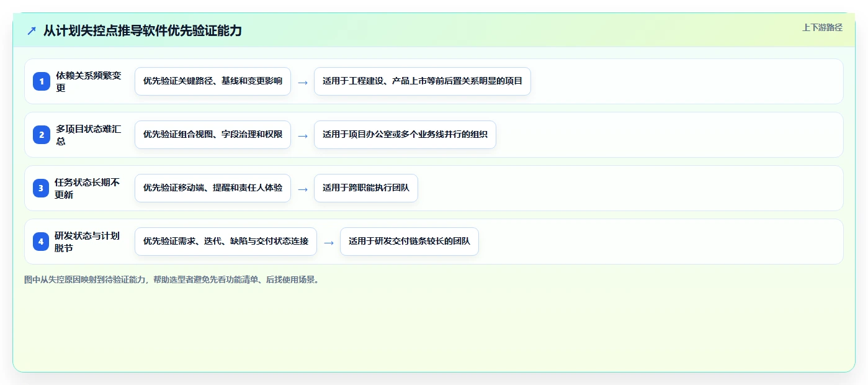Click the 研发状态与计划脱节 label
868x385 pixels.
coord(89,242)
